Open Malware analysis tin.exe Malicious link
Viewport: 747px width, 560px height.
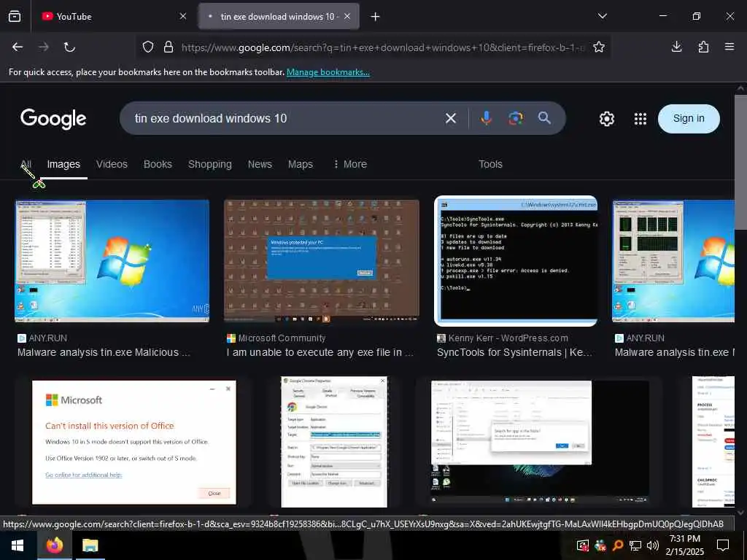click(x=104, y=352)
